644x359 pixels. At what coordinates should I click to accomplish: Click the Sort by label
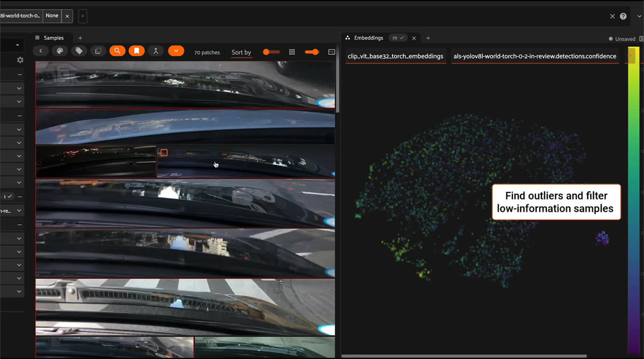tap(241, 52)
